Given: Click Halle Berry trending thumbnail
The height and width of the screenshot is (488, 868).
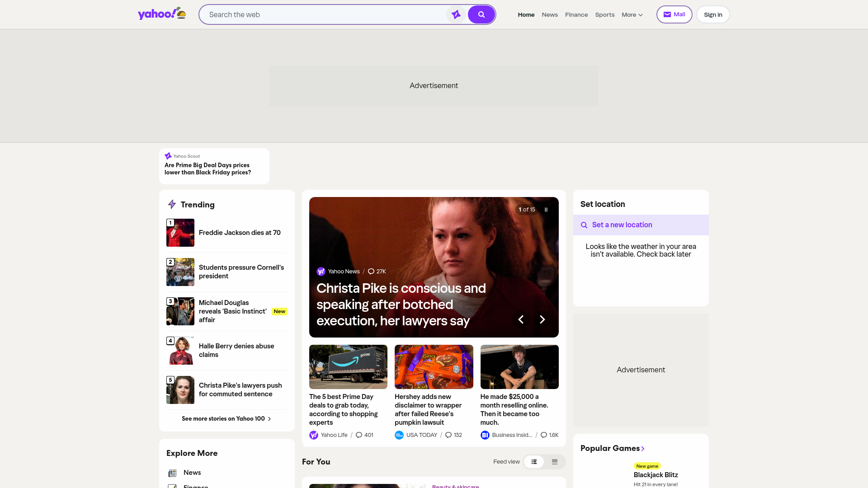Looking at the screenshot, I should (x=180, y=351).
